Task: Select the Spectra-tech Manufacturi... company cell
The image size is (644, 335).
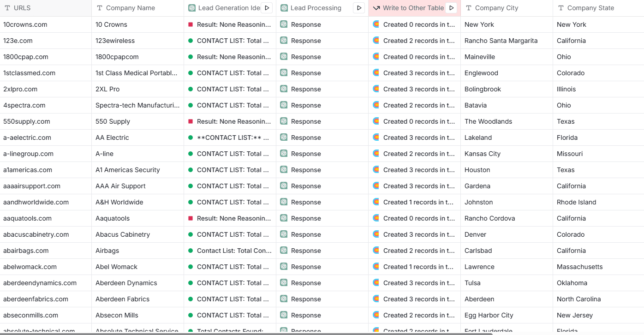Action: click(x=138, y=105)
